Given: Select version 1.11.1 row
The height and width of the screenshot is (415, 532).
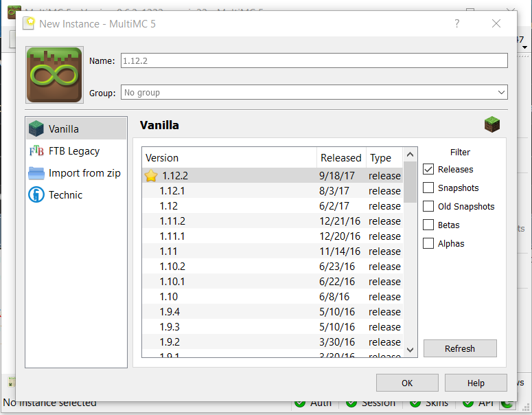Looking at the screenshot, I should [x=273, y=236].
